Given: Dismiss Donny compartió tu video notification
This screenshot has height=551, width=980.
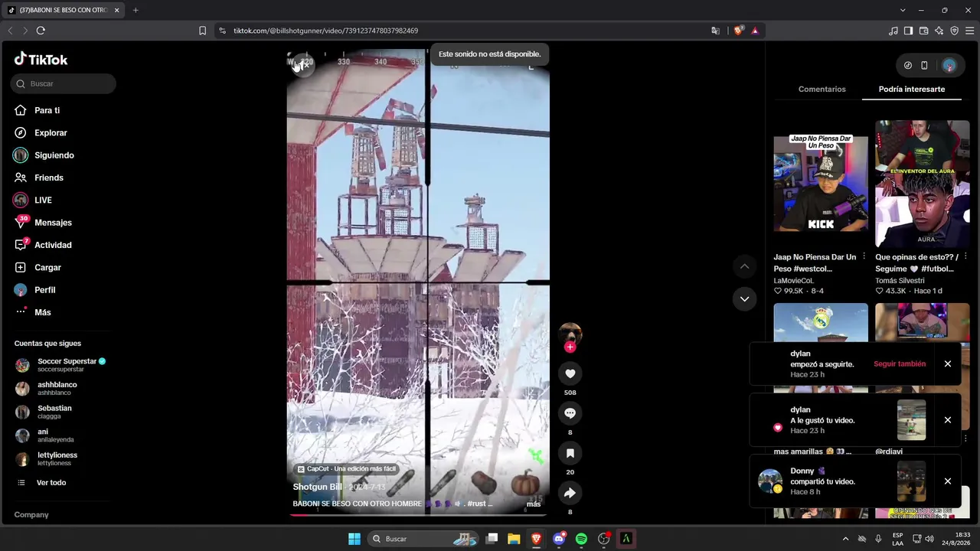Looking at the screenshot, I should click(947, 481).
